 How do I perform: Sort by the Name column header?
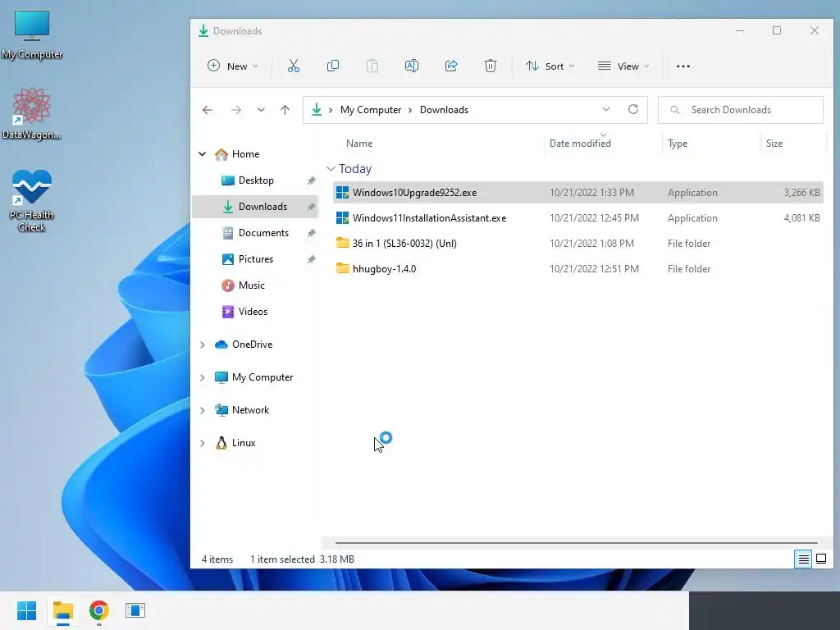coord(359,144)
